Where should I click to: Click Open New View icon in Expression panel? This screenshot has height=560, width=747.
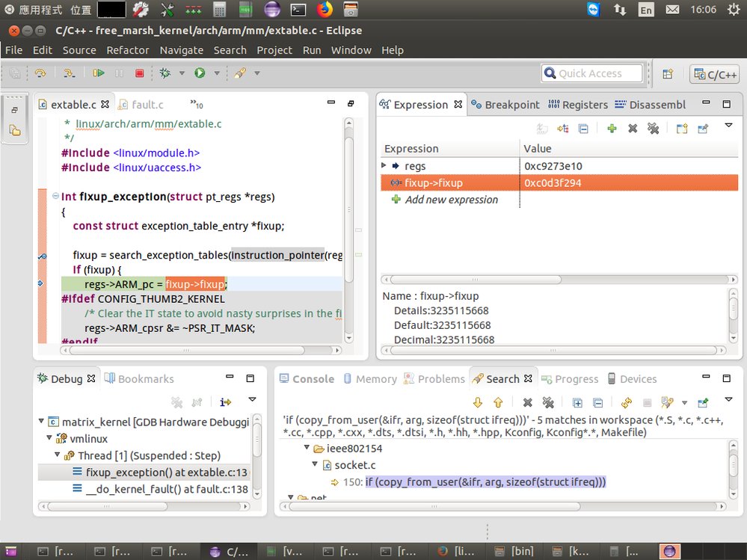click(682, 128)
